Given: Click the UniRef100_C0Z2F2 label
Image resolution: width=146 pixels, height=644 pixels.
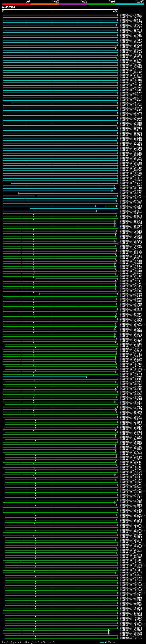Looking at the screenshot, I should coord(131,206).
